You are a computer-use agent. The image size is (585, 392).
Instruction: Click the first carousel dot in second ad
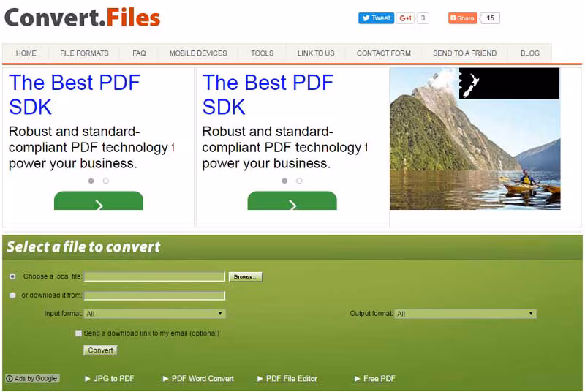click(x=284, y=181)
